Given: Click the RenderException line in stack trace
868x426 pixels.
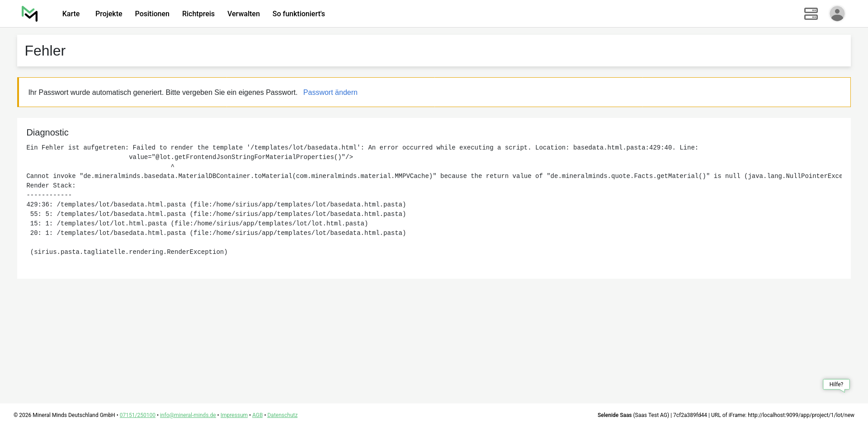Looking at the screenshot, I should tap(129, 252).
